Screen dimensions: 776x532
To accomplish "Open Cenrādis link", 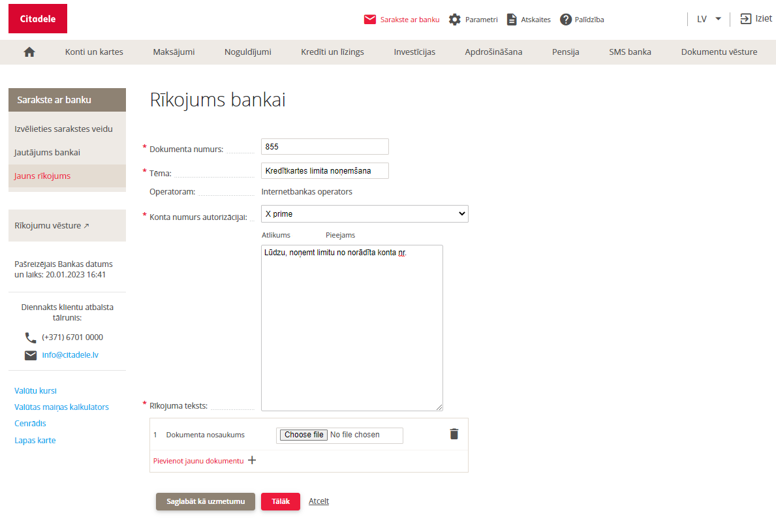I will [30, 424].
